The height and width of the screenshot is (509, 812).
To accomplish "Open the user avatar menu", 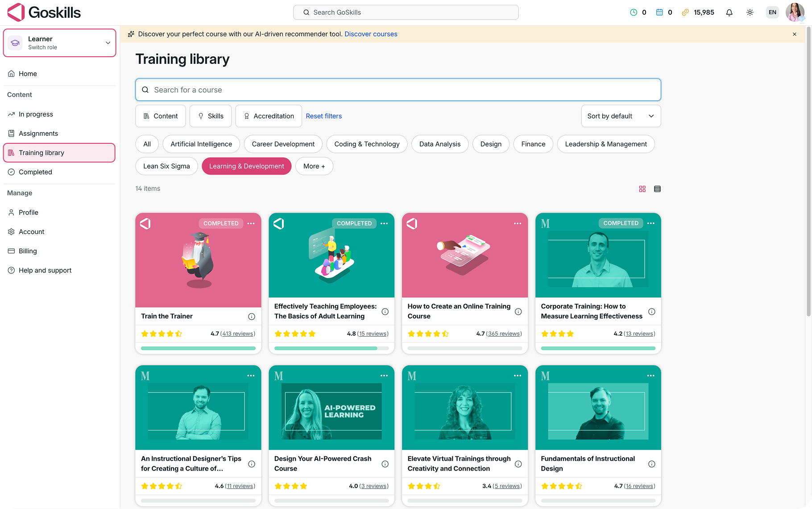I will (795, 13).
